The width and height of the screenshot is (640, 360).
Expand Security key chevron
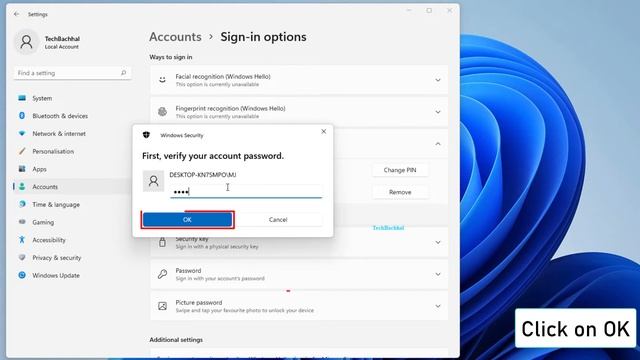(438, 242)
